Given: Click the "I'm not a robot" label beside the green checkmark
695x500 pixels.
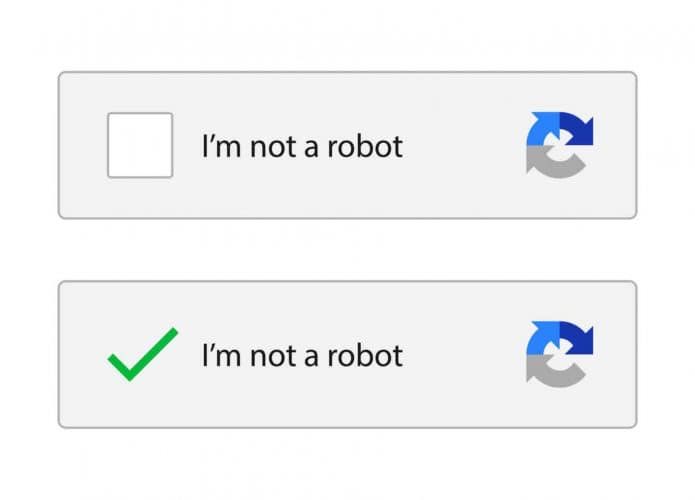Looking at the screenshot, I should tap(302, 355).
